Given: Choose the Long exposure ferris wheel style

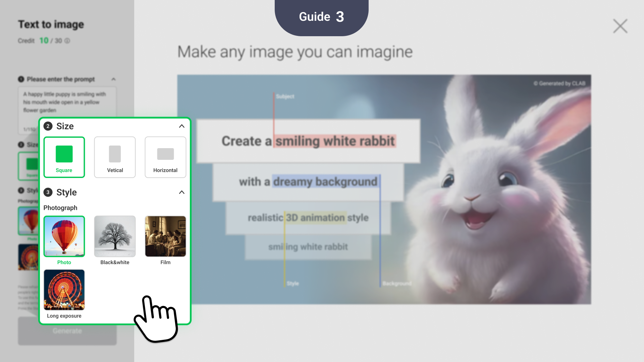Looking at the screenshot, I should coord(64,290).
